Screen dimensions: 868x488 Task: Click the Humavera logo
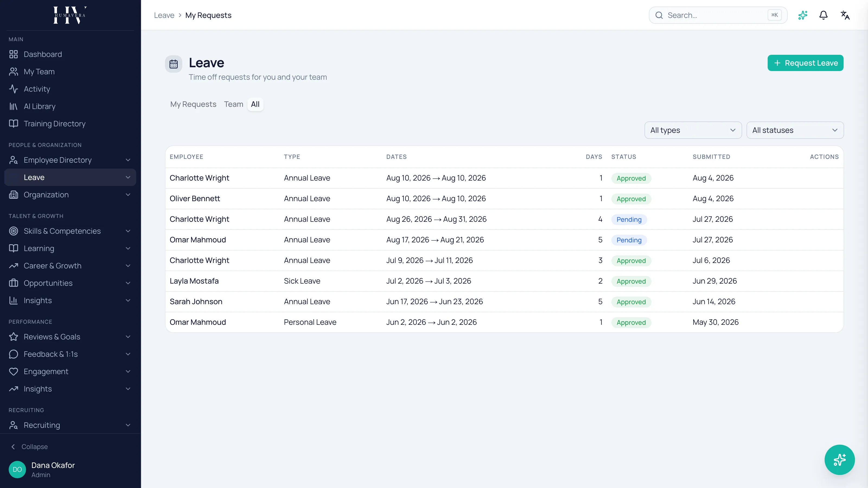tap(70, 15)
